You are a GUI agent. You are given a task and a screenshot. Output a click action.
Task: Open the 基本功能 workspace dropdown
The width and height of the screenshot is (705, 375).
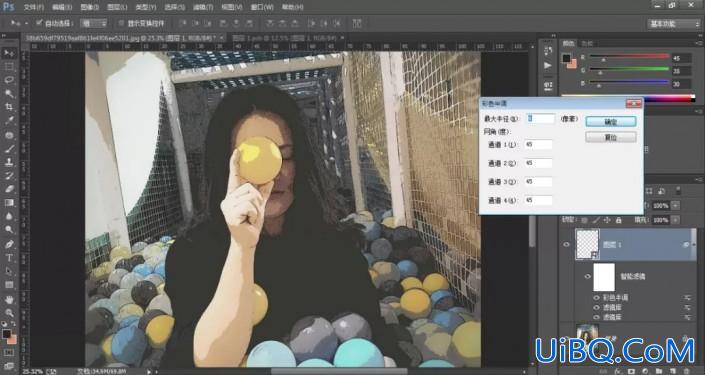point(674,24)
